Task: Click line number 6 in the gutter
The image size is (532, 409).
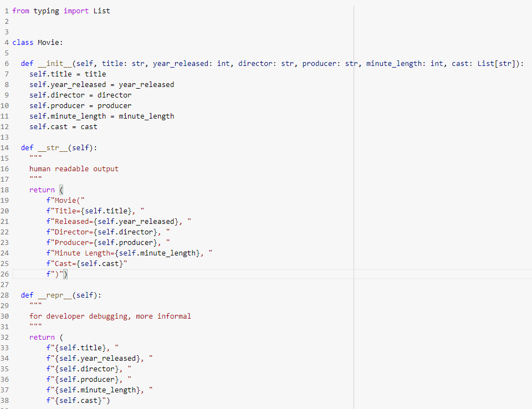Action: click(6, 63)
